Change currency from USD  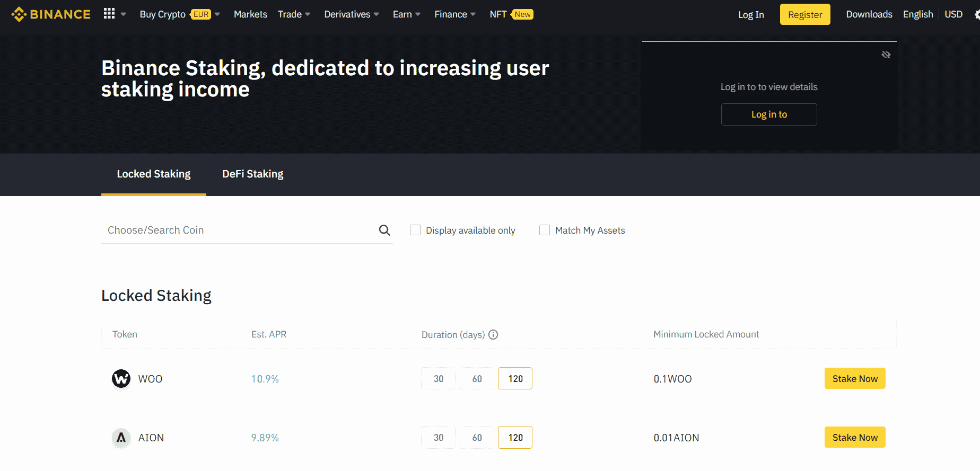[x=953, y=14]
